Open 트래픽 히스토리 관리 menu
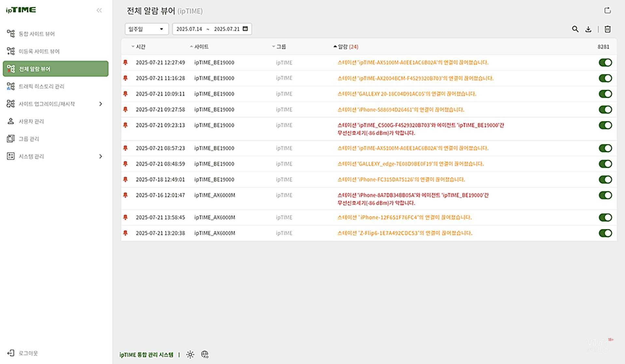The image size is (625, 364). 41,87
